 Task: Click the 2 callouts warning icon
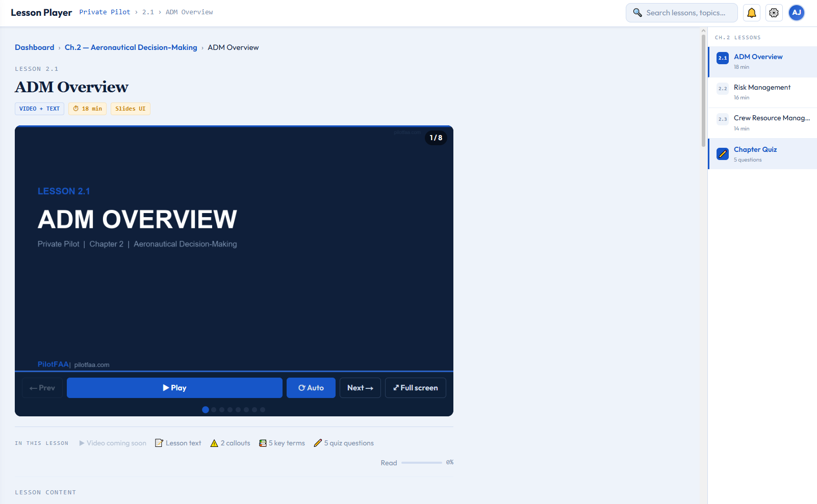pos(214,443)
